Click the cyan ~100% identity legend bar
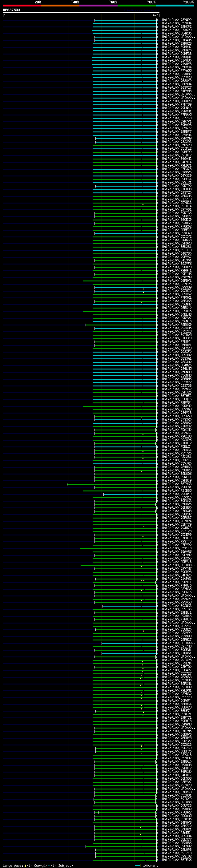The width and height of the screenshot is (197, 868). coord(175,6)
